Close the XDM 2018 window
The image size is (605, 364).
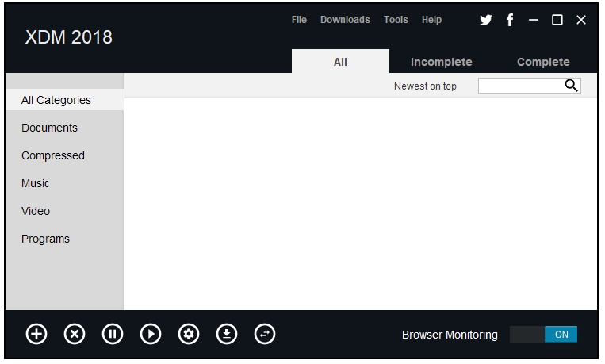581,20
